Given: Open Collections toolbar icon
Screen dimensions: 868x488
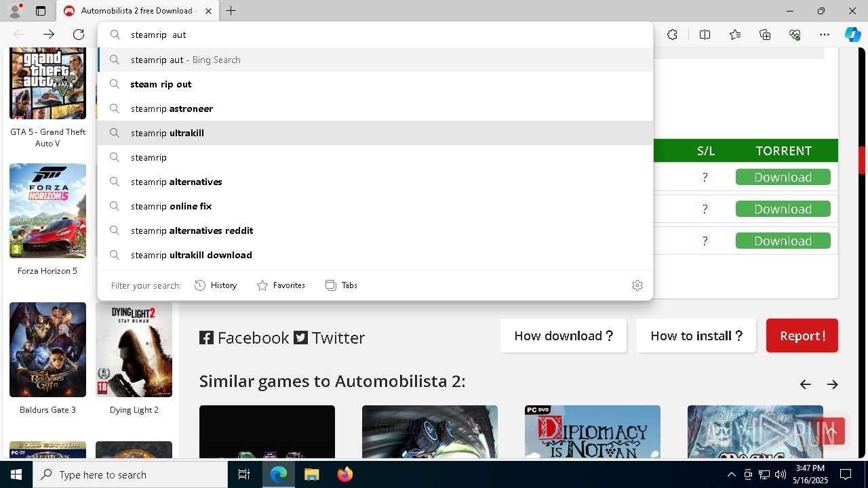Looking at the screenshot, I should click(x=765, y=35).
